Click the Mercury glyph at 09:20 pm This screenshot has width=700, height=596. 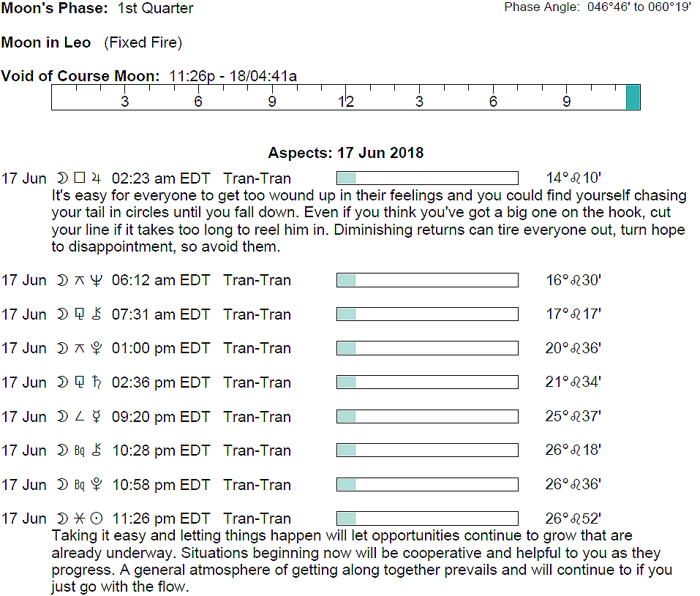click(x=95, y=417)
